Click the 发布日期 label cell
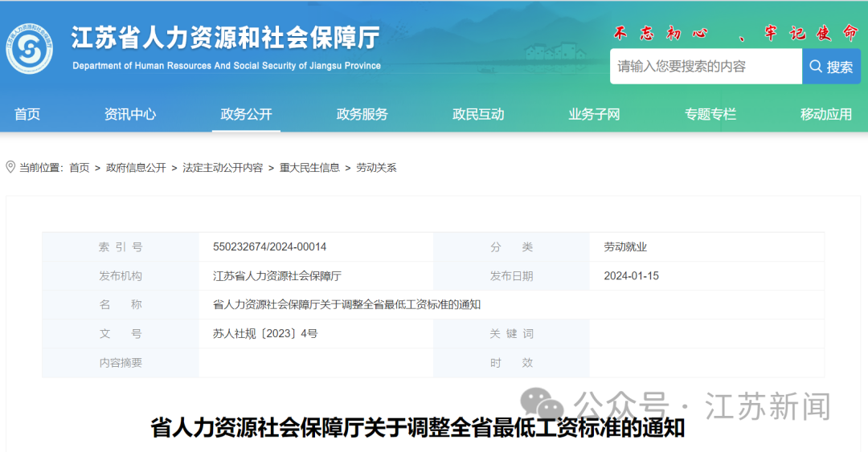This screenshot has width=868, height=452. click(x=511, y=276)
